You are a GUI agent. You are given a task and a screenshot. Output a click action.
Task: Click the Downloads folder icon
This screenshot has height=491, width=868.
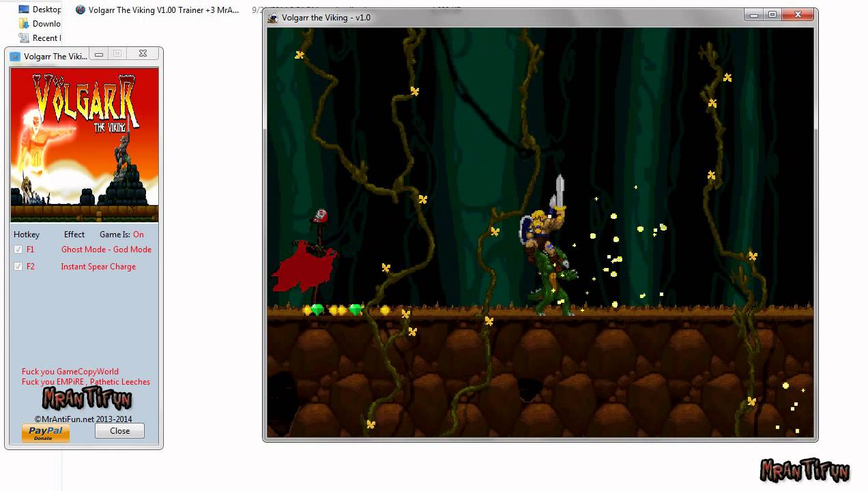24,24
